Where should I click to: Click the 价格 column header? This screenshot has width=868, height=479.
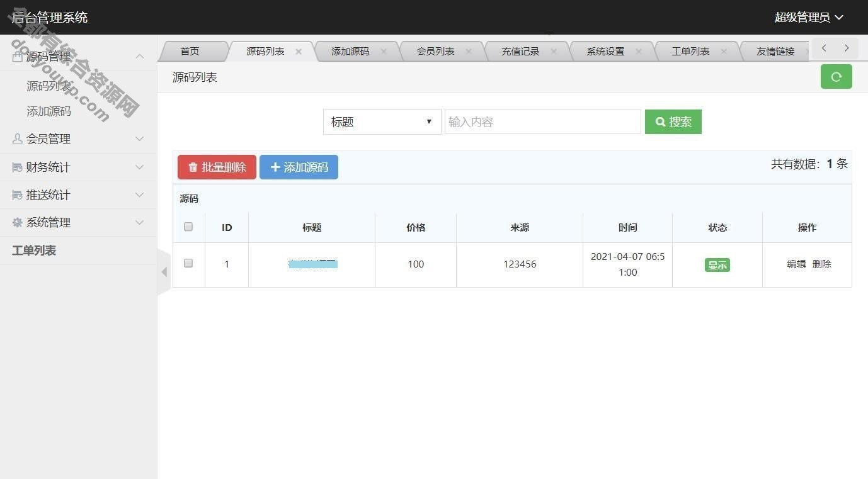click(416, 228)
